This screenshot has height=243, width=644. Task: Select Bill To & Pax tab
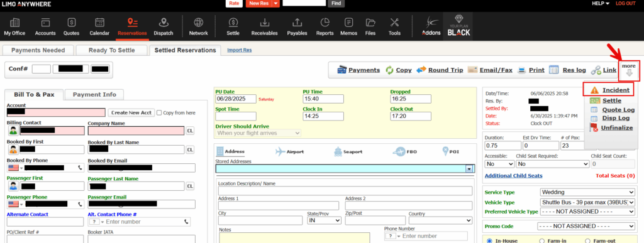coord(34,94)
